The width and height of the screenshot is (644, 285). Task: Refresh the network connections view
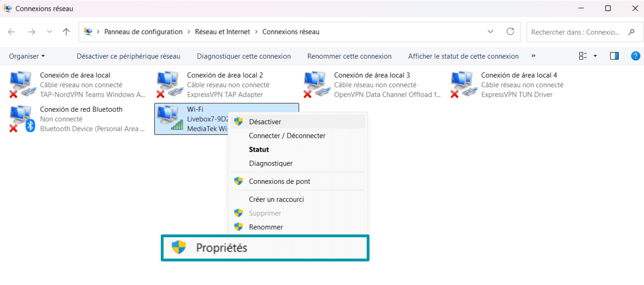click(x=510, y=31)
